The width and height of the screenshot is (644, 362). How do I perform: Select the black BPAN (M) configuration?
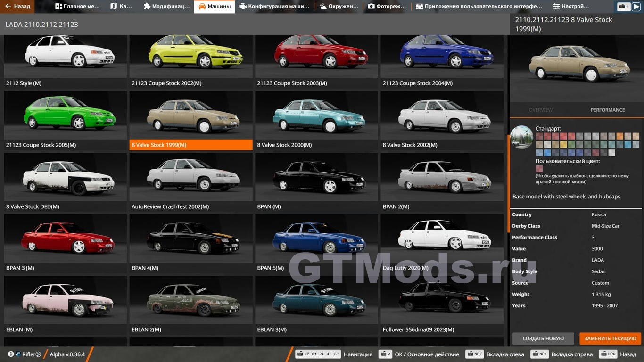[316, 182]
